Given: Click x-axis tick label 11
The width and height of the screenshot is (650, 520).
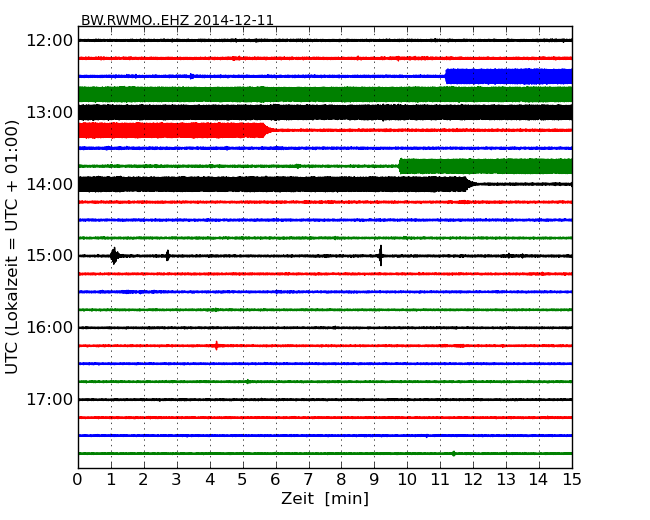Looking at the screenshot, I should pos(440,480).
